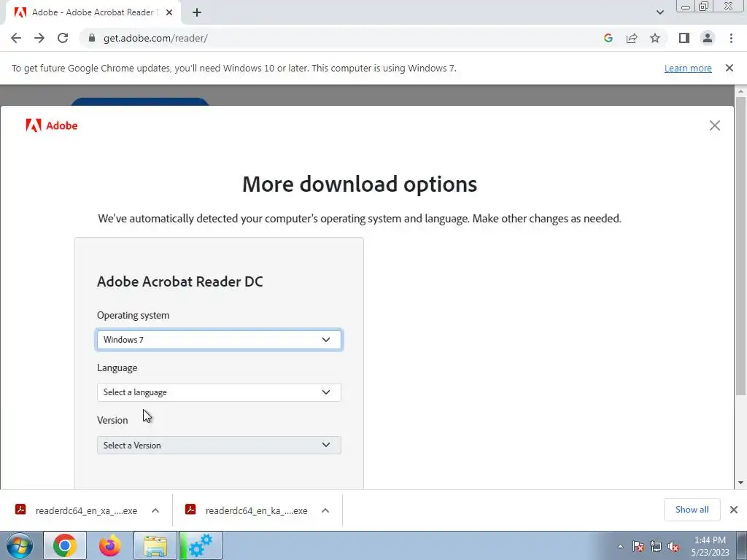Open Chrome profile menu
Image resolution: width=747 pixels, height=560 pixels.
click(x=708, y=38)
